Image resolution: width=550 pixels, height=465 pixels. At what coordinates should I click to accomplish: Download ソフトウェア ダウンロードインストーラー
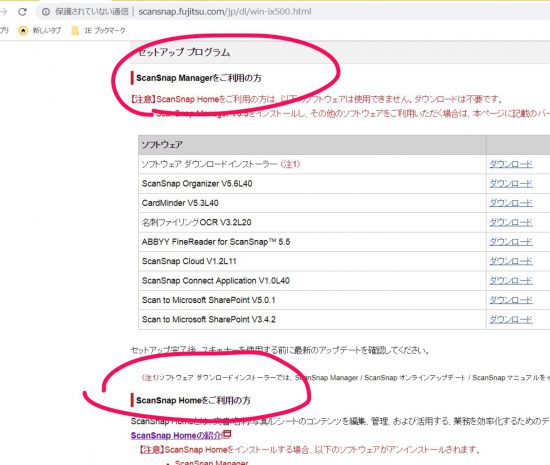point(511,164)
